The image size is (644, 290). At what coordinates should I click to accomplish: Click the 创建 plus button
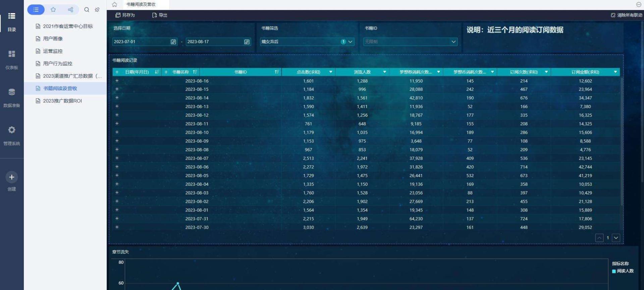12,177
